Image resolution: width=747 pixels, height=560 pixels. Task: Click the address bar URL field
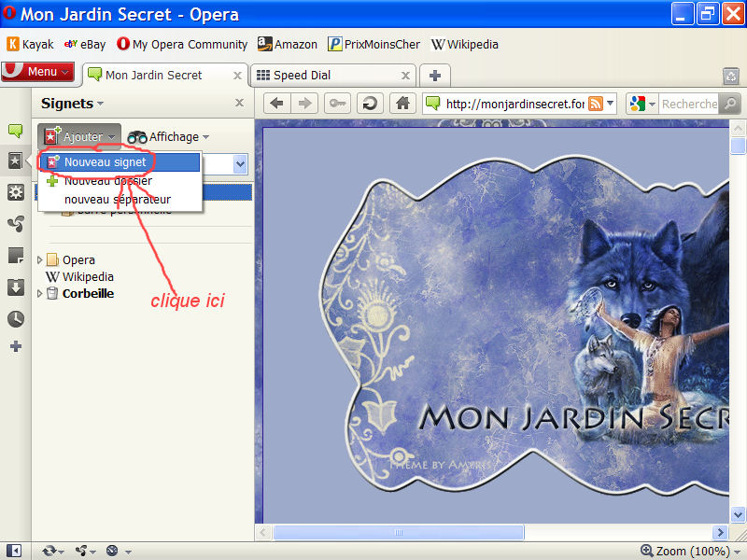click(515, 104)
